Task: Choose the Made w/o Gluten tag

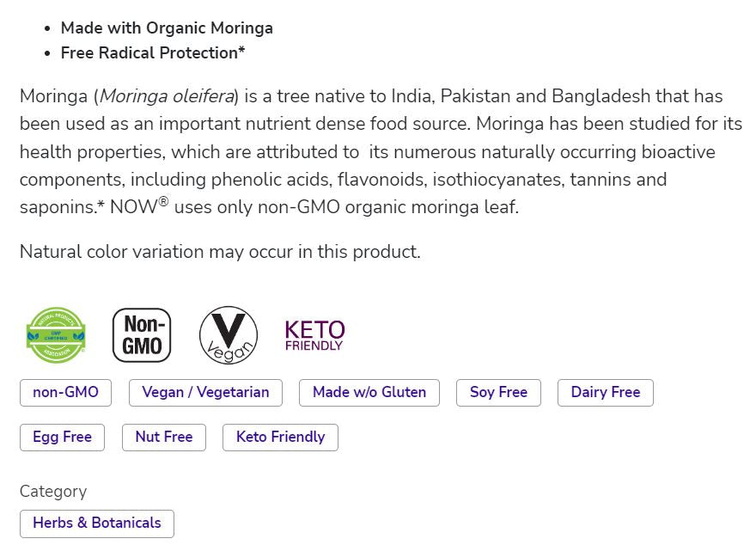Action: click(x=369, y=393)
